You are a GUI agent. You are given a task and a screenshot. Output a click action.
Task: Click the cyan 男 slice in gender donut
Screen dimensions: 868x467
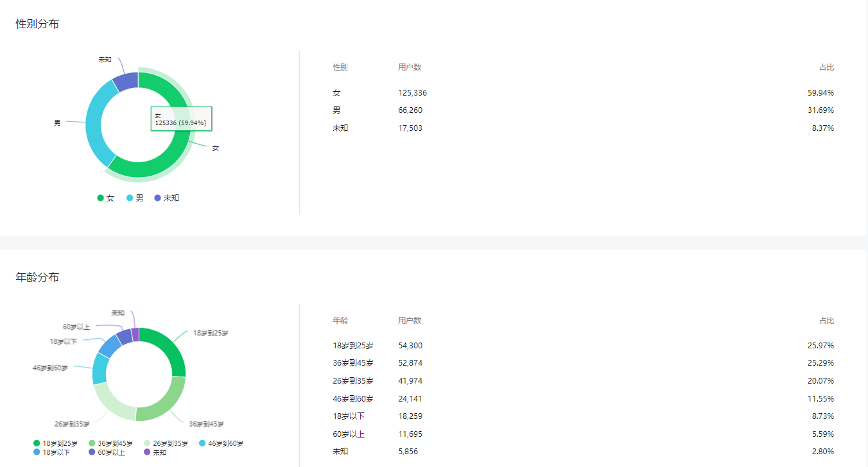[x=95, y=125]
